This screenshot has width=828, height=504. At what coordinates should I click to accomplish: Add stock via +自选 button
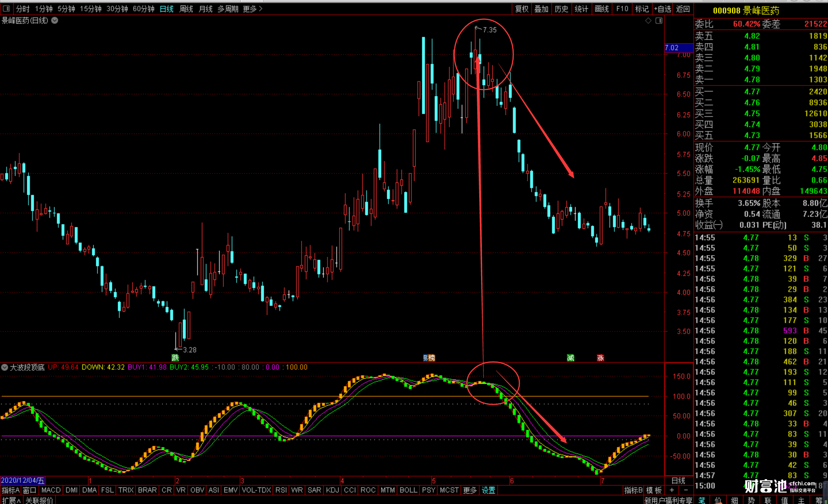662,8
